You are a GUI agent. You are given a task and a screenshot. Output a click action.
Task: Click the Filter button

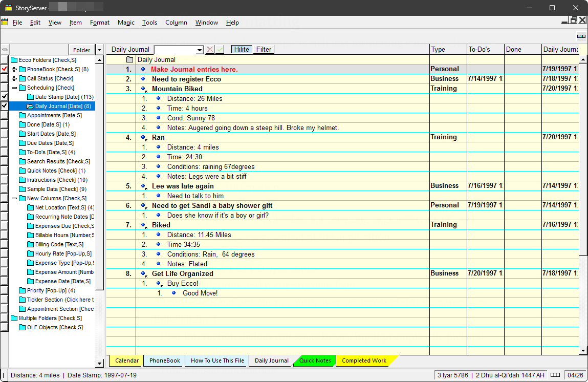(264, 50)
